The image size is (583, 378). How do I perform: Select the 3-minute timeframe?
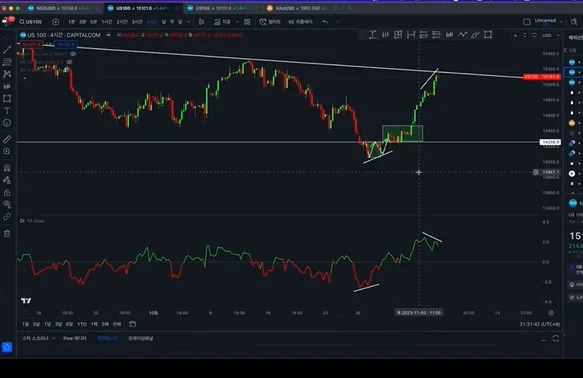point(82,22)
